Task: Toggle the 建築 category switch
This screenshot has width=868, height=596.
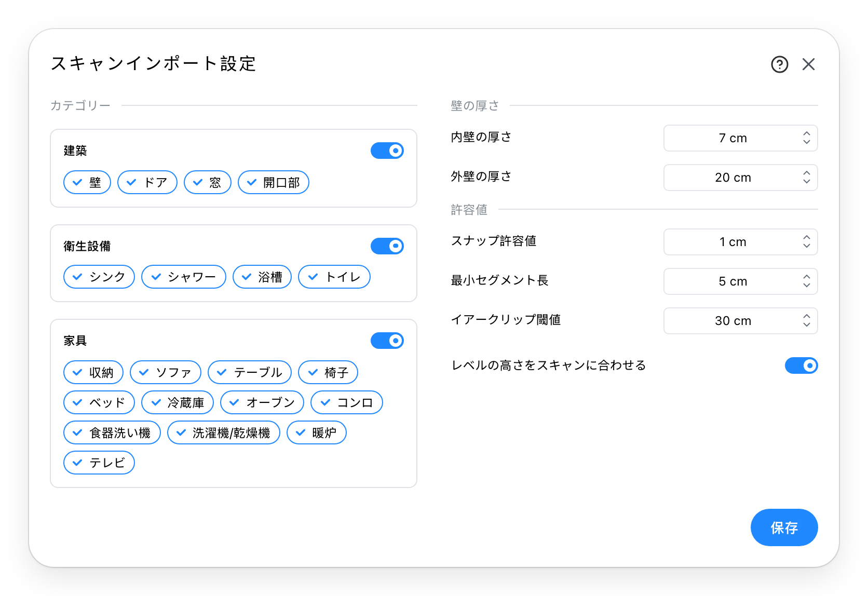Action: point(387,151)
